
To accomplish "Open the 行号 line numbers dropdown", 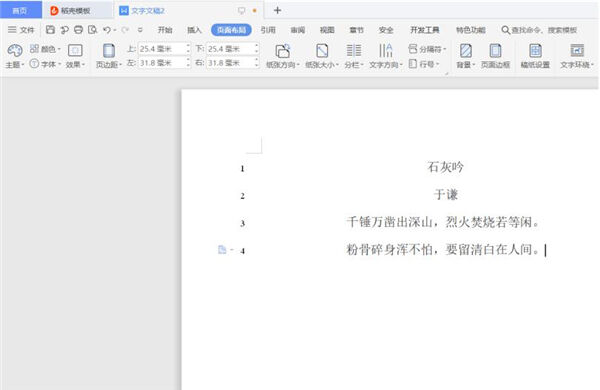I will click(x=424, y=64).
